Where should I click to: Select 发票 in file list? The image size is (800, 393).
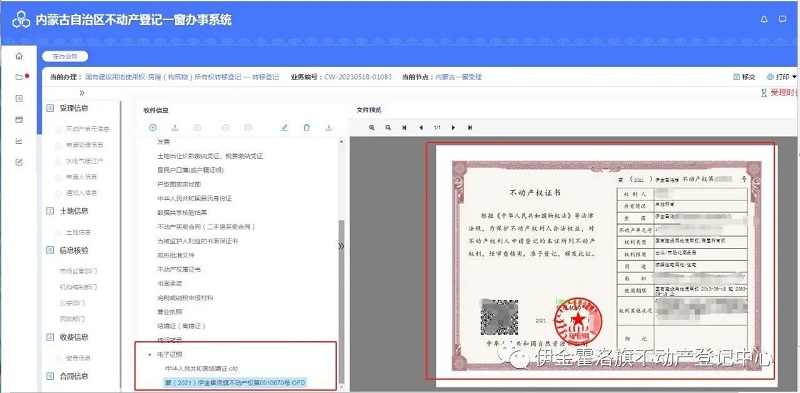click(163, 141)
